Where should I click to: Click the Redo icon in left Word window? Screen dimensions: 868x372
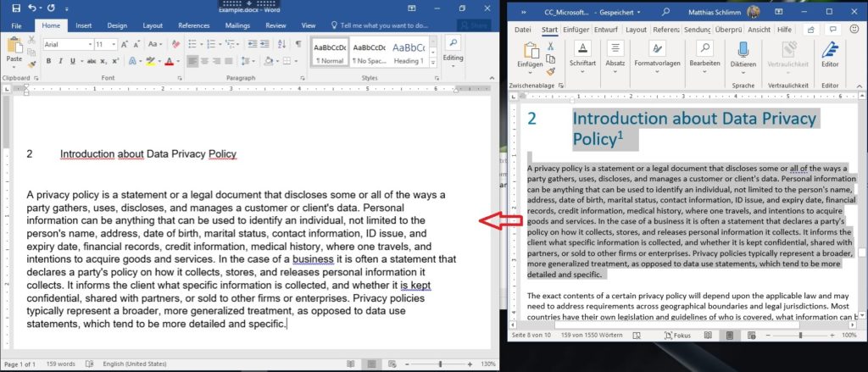(51, 8)
